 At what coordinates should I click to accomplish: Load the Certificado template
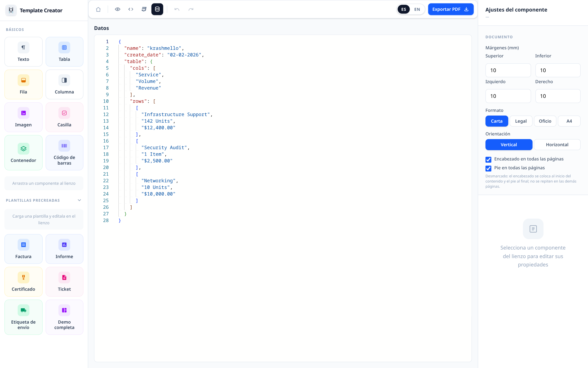tap(24, 282)
